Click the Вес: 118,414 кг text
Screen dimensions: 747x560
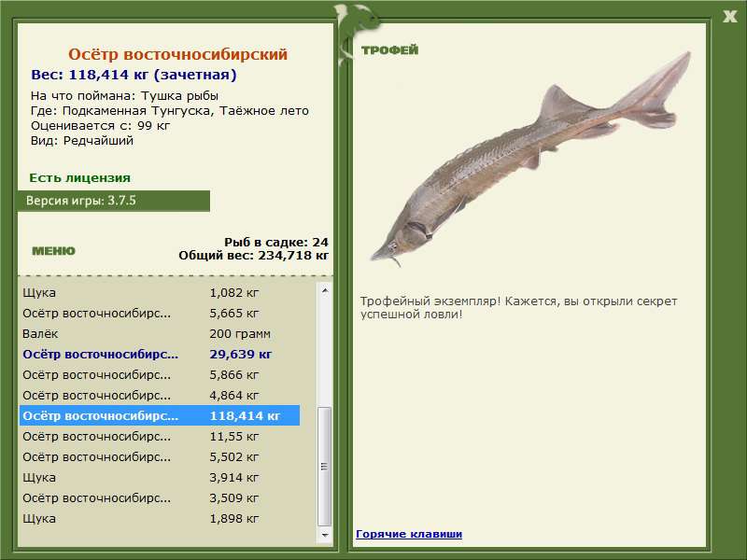[134, 75]
